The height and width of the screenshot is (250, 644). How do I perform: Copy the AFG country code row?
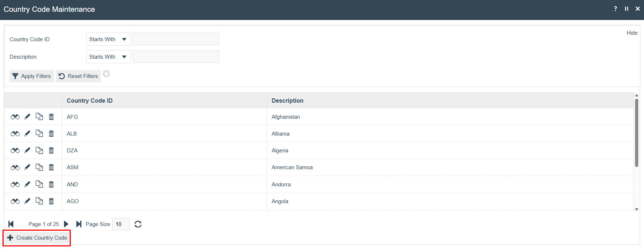click(39, 117)
